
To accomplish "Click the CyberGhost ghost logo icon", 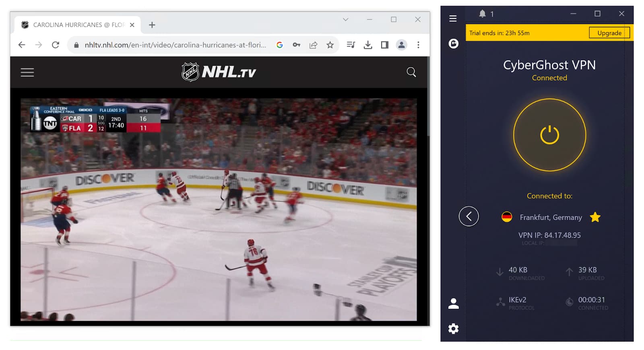I will point(453,43).
